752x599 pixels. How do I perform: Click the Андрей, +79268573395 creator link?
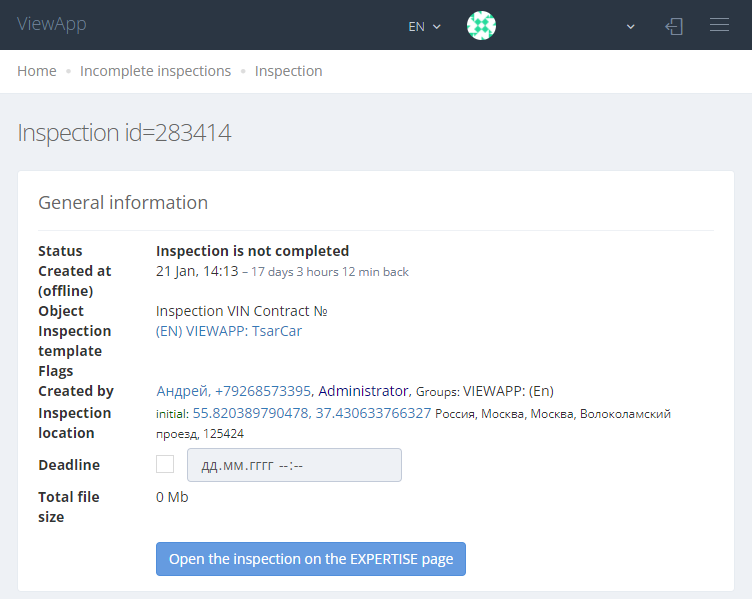tap(234, 391)
